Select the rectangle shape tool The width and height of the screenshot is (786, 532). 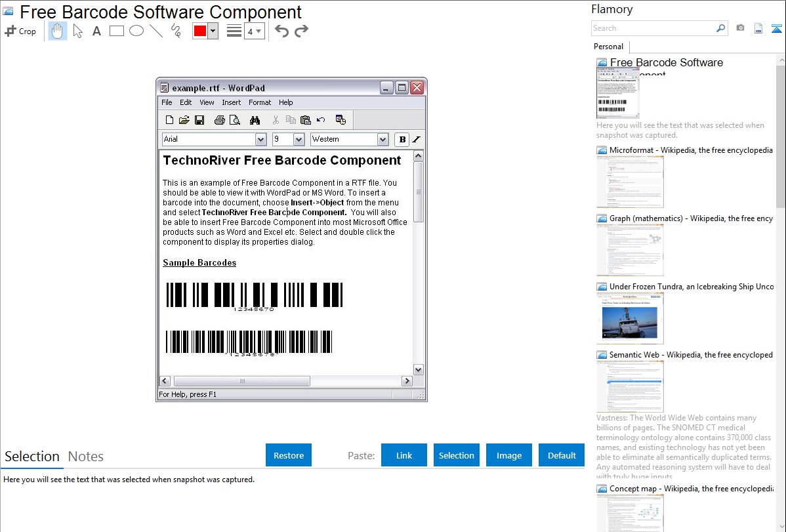(116, 31)
